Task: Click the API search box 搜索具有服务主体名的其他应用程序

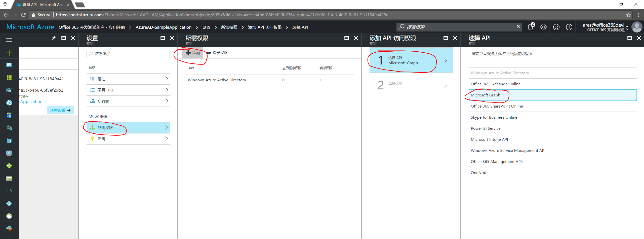Action: pos(552,54)
